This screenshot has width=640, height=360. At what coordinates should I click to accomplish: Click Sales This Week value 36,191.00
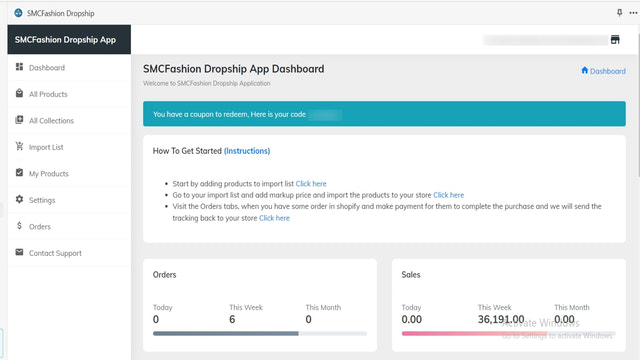pos(501,319)
